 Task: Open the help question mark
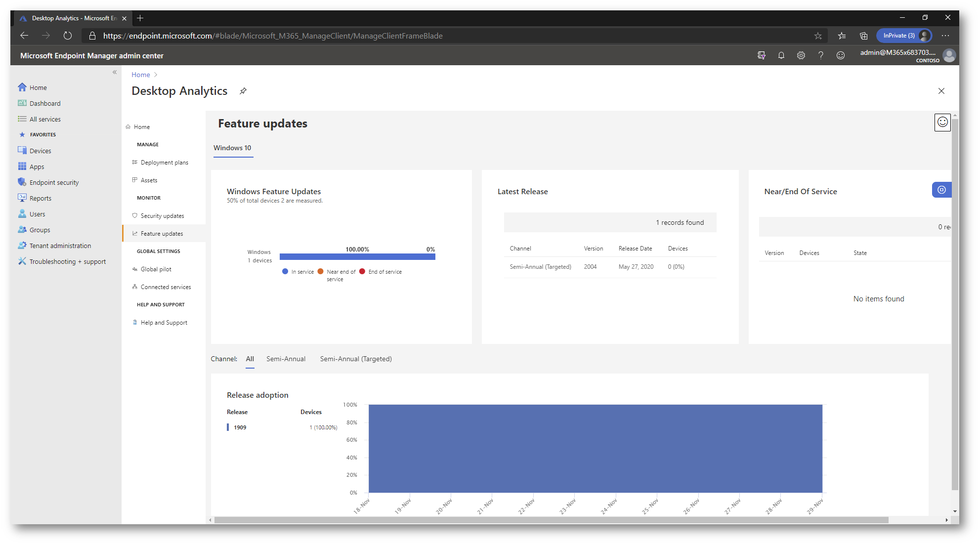coord(821,55)
